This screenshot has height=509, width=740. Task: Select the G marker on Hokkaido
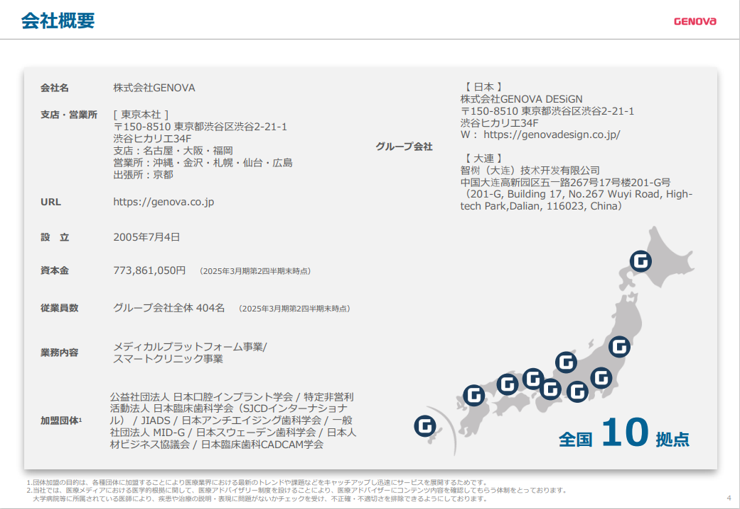point(641,261)
